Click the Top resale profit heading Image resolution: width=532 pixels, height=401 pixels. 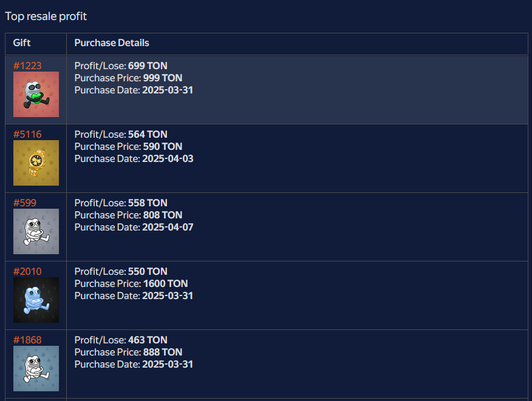(x=46, y=16)
